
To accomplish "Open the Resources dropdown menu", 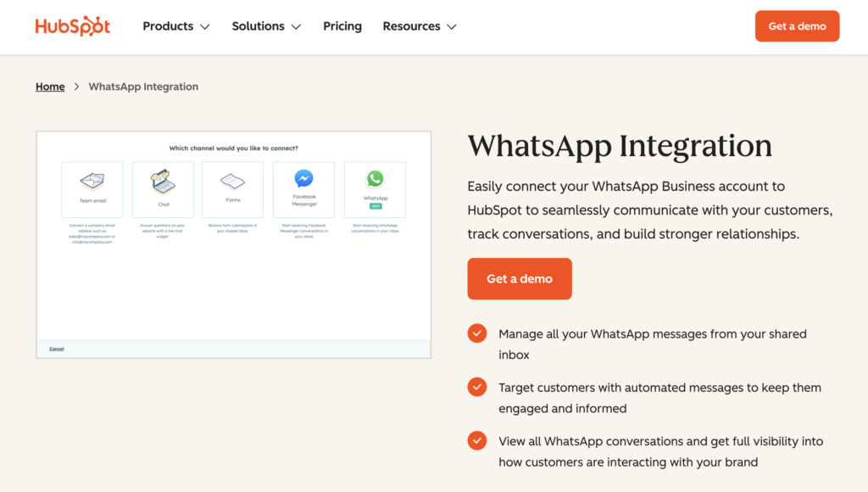I will coord(420,26).
